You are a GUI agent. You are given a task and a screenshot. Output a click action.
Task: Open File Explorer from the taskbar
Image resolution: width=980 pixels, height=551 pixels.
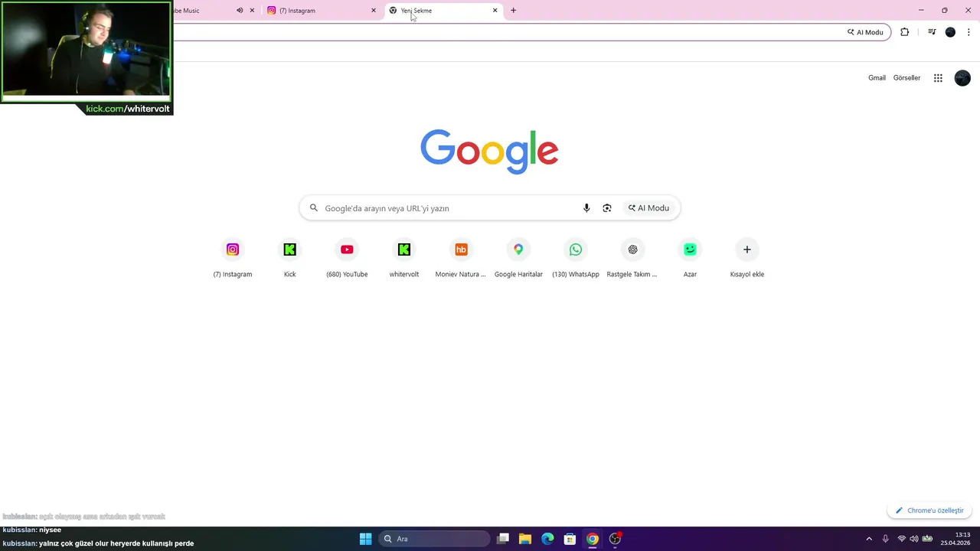(525, 539)
